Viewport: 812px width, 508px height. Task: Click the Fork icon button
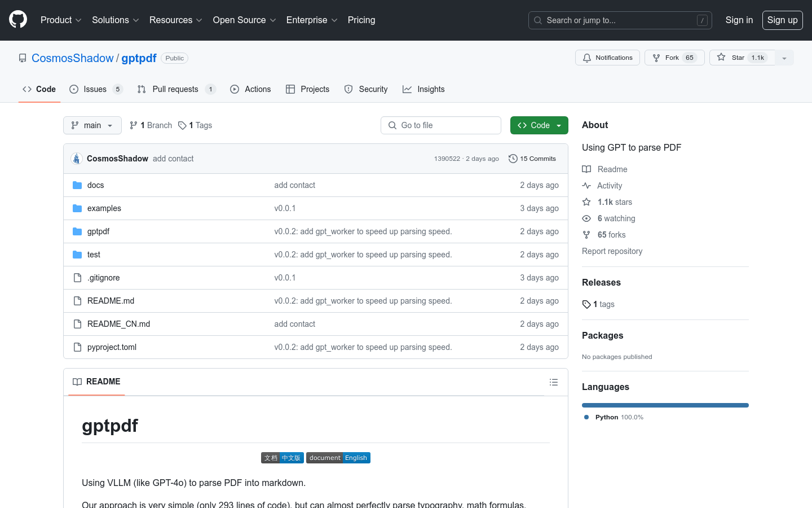tap(674, 58)
